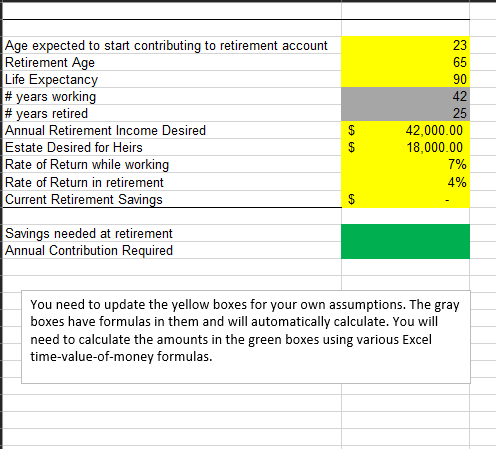Select gray years working cell showing 42

[x=405, y=96]
